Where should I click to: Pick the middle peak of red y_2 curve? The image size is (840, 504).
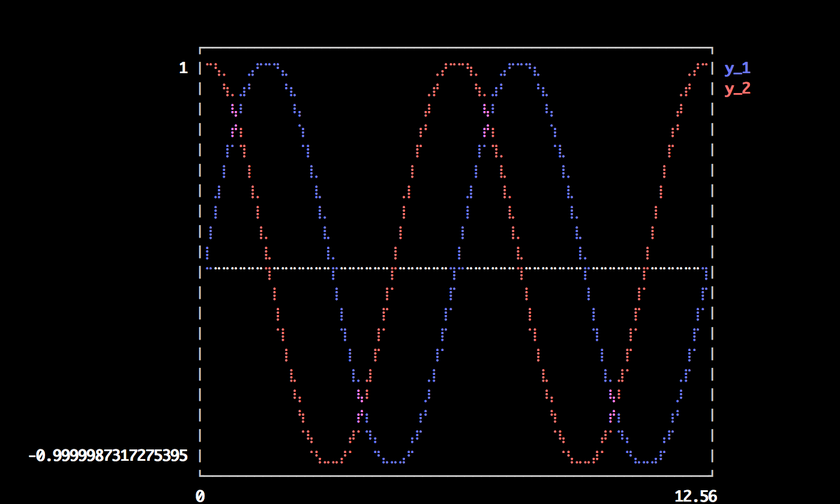click(x=457, y=64)
